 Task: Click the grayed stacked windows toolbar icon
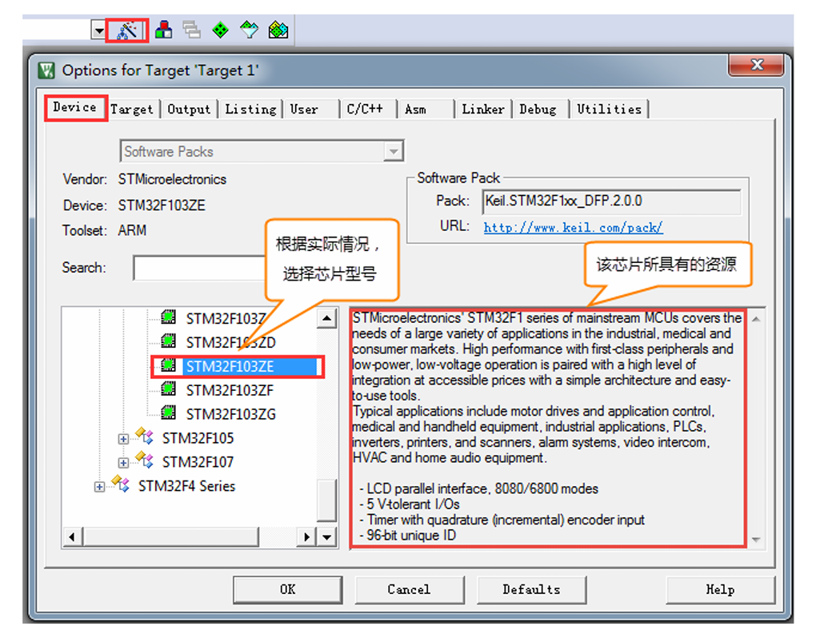tap(191, 30)
